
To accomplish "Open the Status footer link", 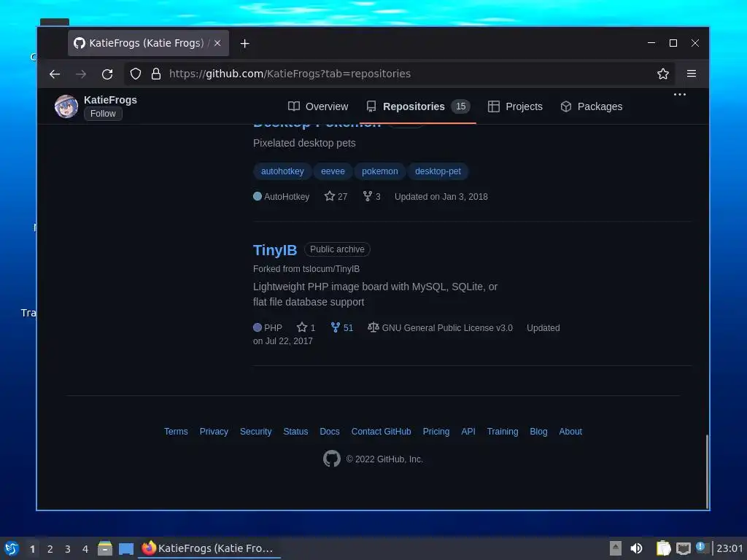I will pyautogui.click(x=296, y=432).
